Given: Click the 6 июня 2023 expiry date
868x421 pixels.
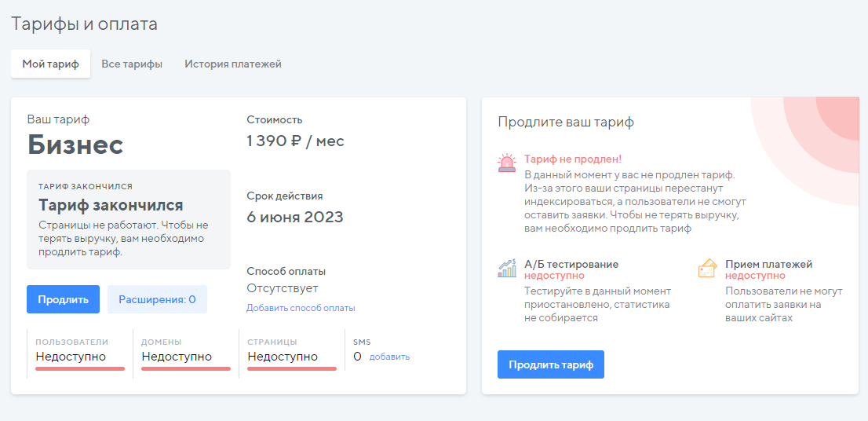Looking at the screenshot, I should click(x=295, y=217).
